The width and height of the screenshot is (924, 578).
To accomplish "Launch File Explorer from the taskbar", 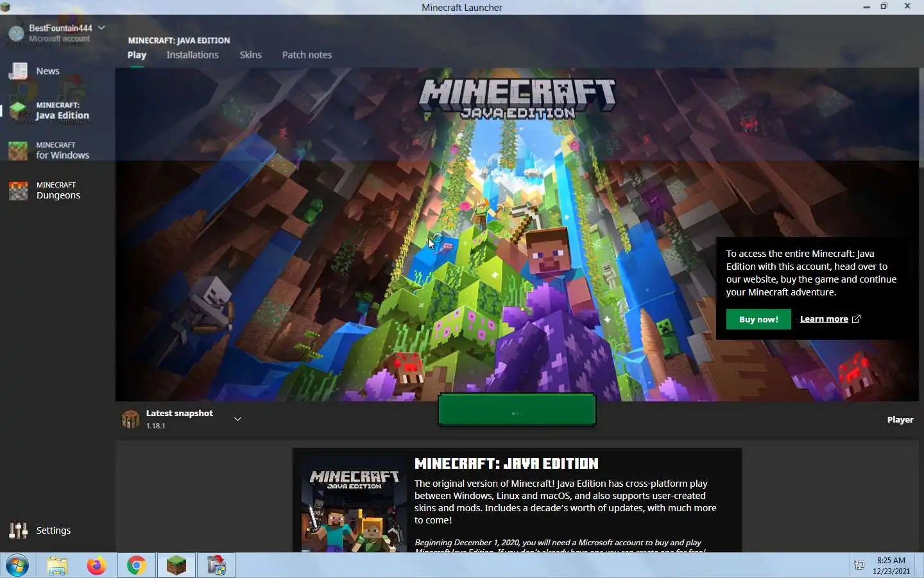I will tap(57, 566).
